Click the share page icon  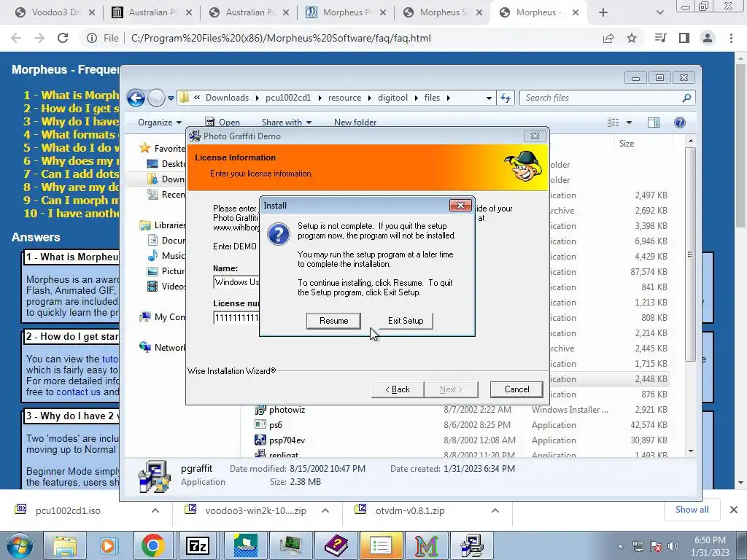608,38
